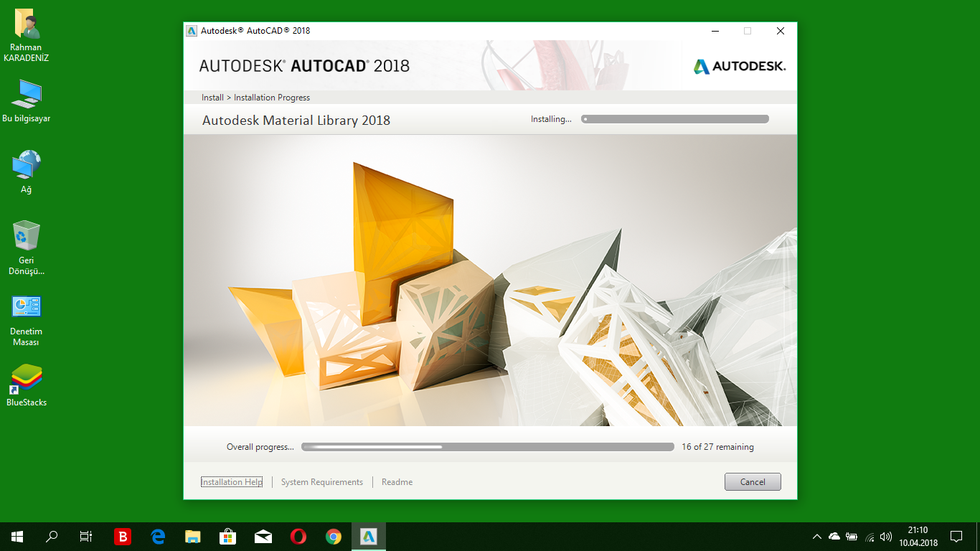This screenshot has height=551, width=980.
Task: Click the 'Install > Installation Progress' breadcrumb
Action: (255, 98)
